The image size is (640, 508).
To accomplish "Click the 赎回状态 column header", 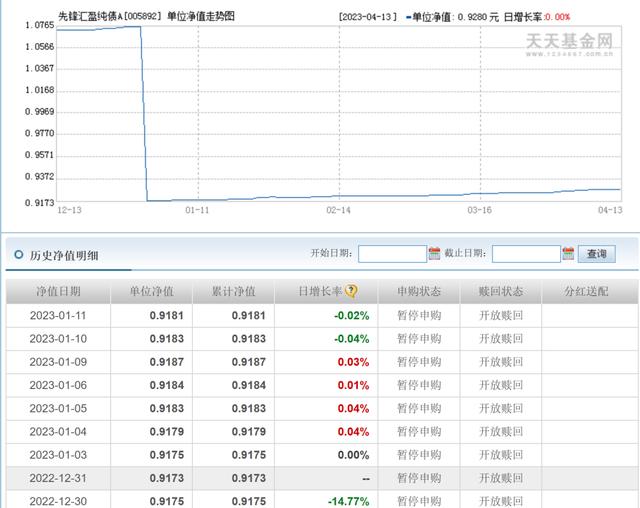I will [x=501, y=291].
